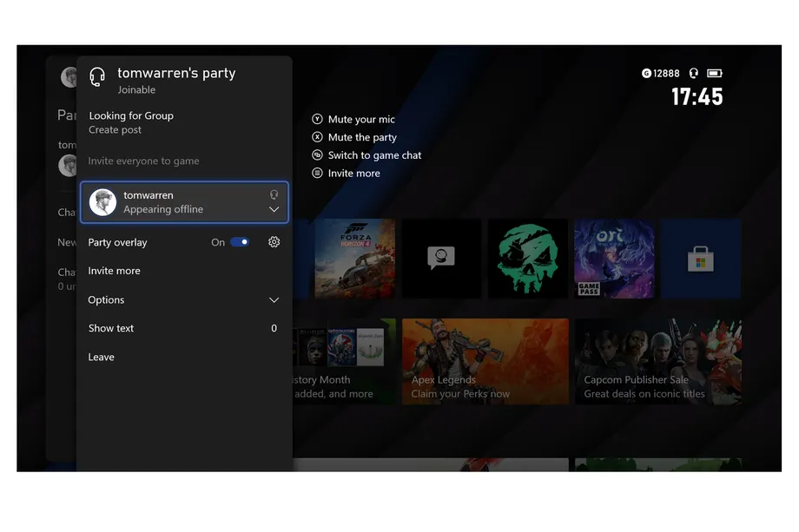
Task: Click the Joinable status text
Action: coord(136,89)
